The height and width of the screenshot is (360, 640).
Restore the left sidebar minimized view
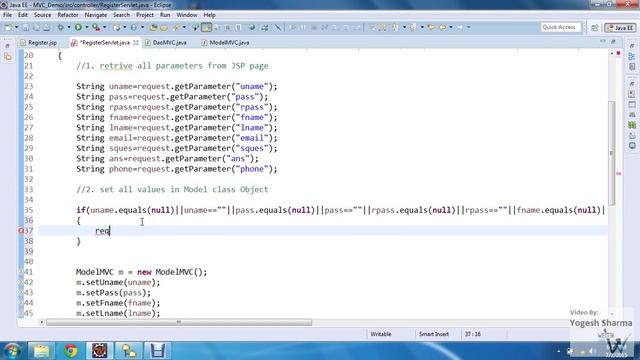pyautogui.click(x=7, y=46)
